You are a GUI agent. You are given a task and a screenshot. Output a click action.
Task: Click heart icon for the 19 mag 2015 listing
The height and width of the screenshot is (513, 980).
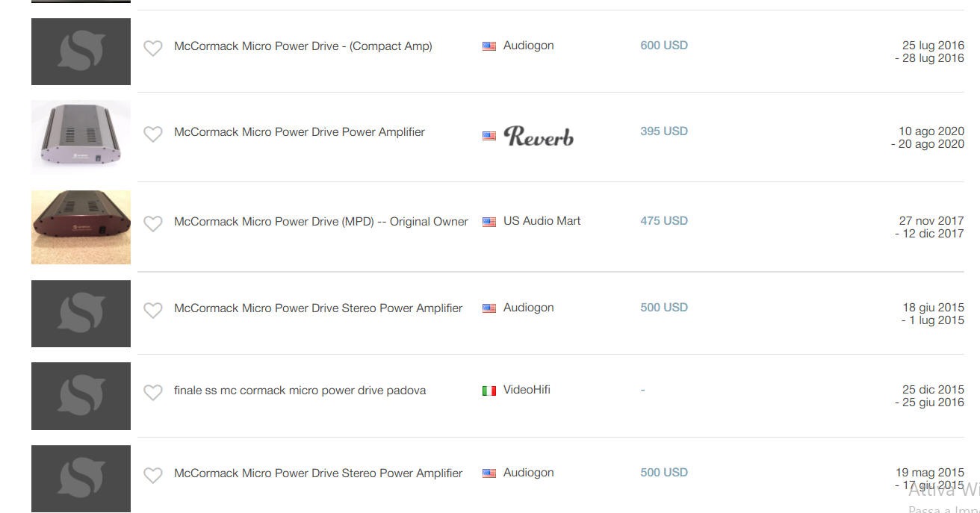[x=153, y=476]
